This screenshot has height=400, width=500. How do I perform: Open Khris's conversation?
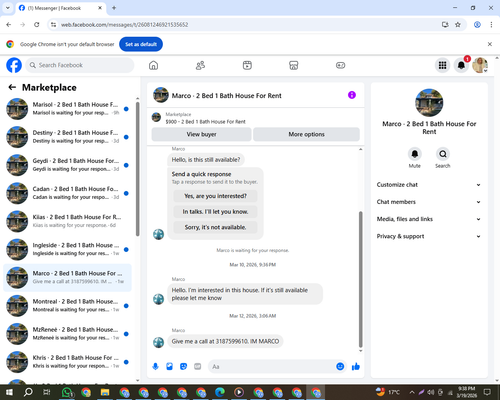pos(68,362)
